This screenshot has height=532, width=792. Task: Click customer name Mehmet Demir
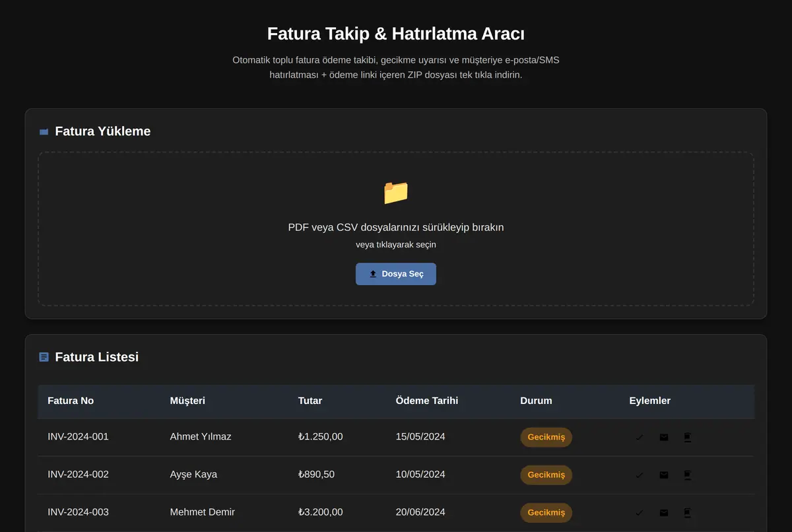202,512
